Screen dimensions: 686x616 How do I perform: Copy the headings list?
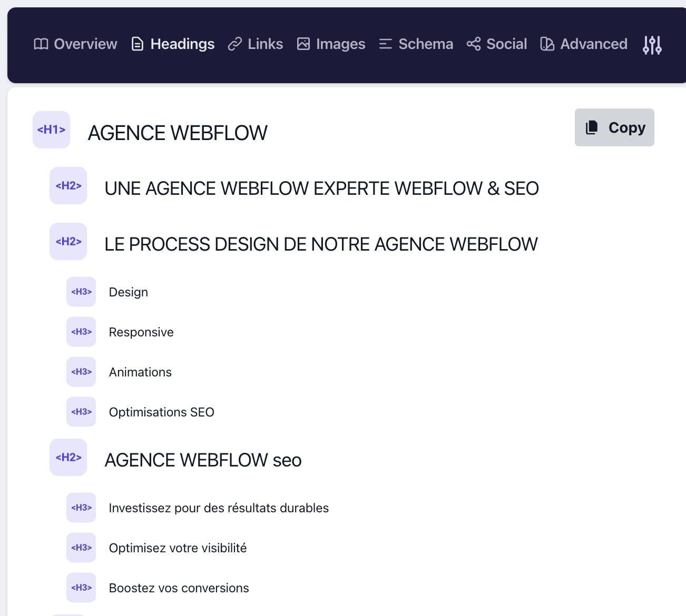point(614,127)
